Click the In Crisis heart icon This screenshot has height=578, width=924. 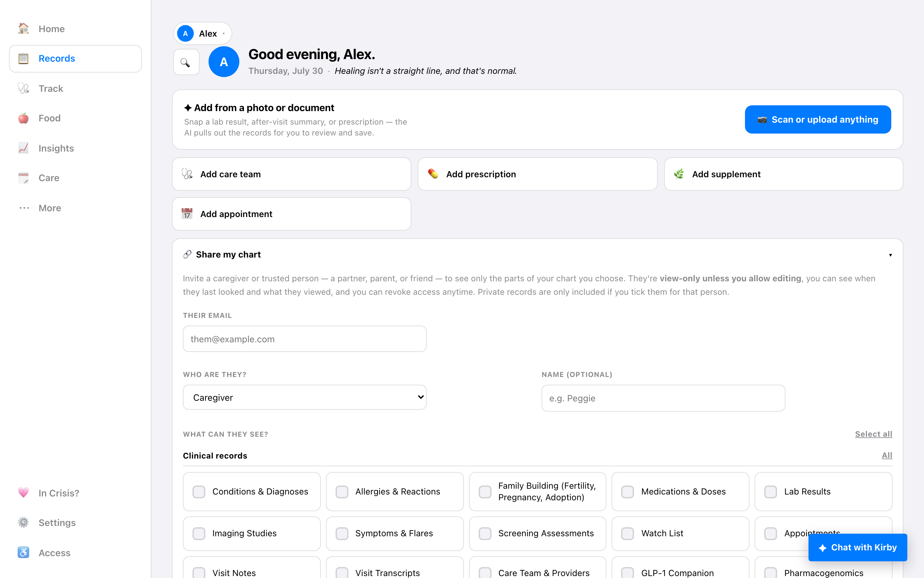click(23, 493)
